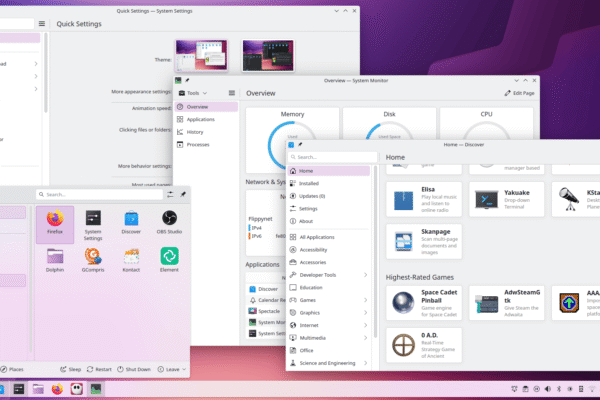The height and width of the screenshot is (400, 600).
Task: Open Settings in Discover sidebar
Action: [329, 209]
